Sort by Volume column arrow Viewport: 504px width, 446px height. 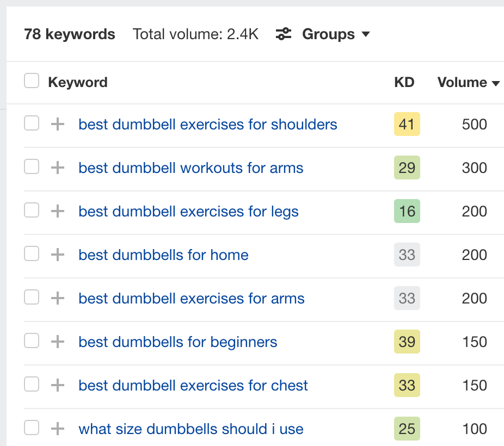[496, 83]
